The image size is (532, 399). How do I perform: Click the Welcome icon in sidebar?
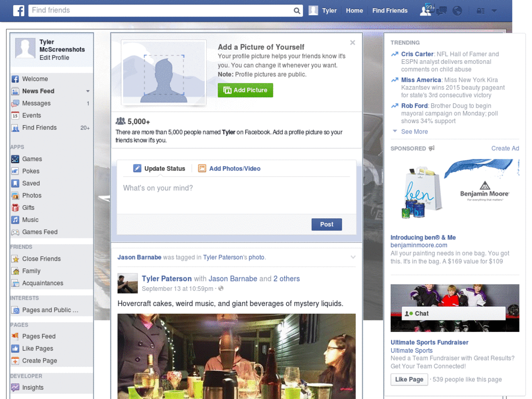15,79
